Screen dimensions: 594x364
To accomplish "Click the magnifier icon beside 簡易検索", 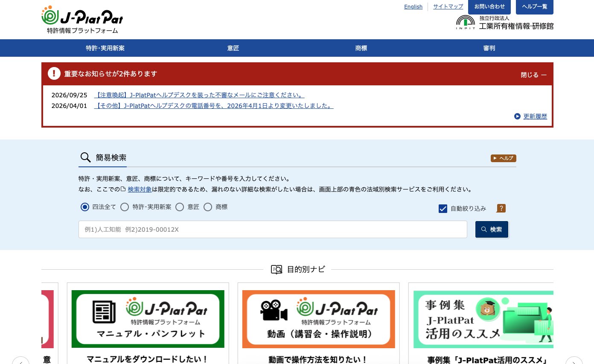I will click(85, 157).
